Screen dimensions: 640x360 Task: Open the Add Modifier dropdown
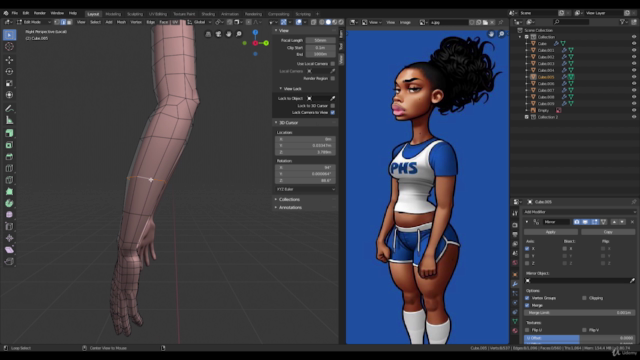tap(580, 212)
